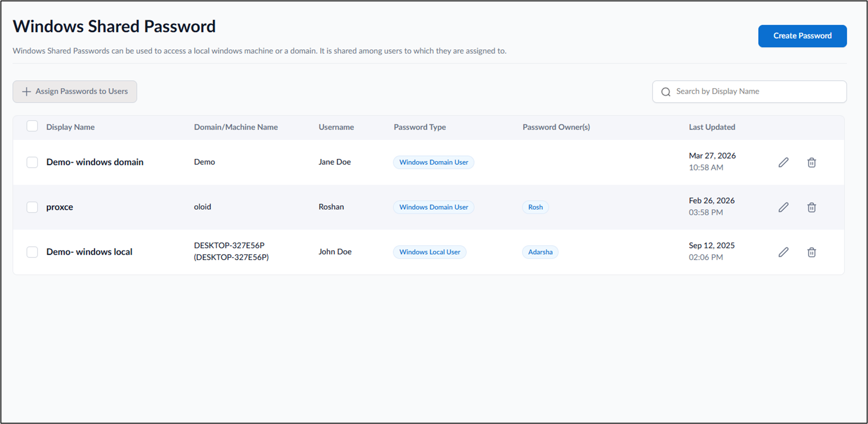The height and width of the screenshot is (424, 868).
Task: Edit the Demo- windows domain password entry
Action: coord(783,162)
